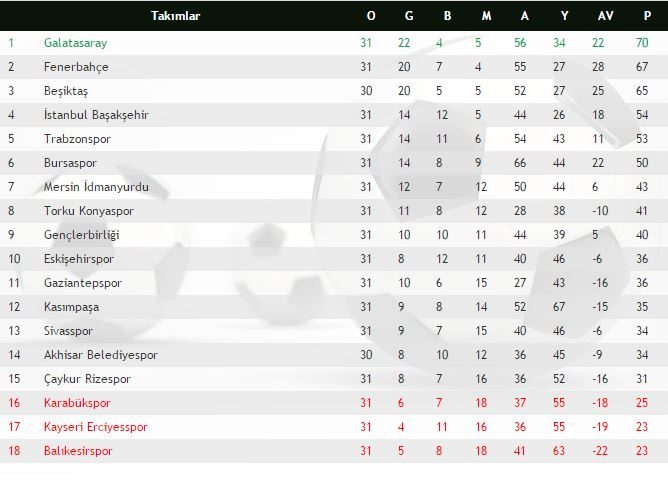Click the AV goal difference header
Viewport: 668px width, 482px height.
pos(605,16)
